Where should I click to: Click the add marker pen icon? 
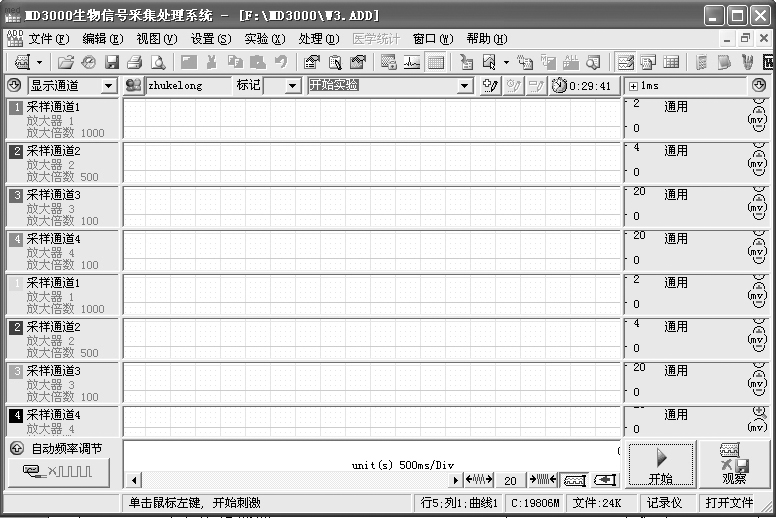490,86
